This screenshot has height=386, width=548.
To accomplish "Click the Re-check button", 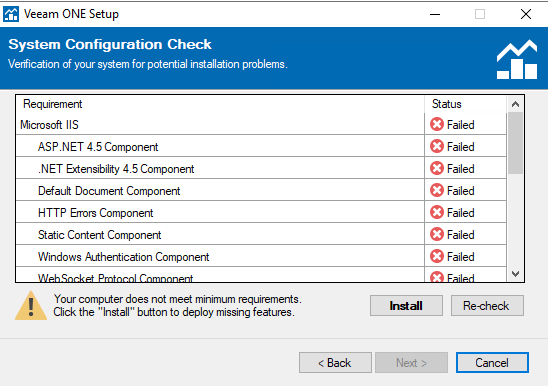I will (487, 306).
